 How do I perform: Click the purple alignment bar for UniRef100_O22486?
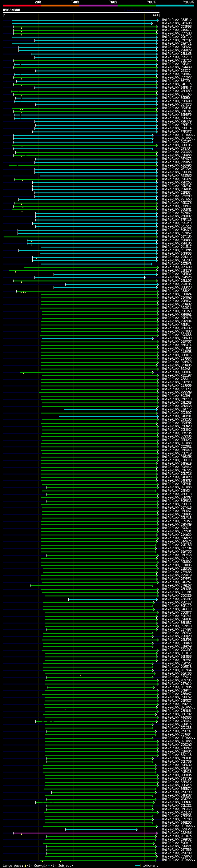tap(85, 833)
